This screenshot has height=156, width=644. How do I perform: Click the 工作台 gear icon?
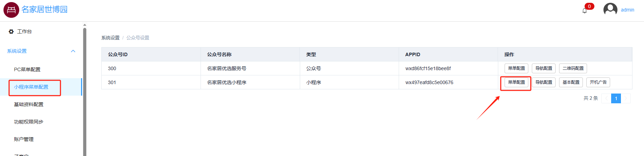click(11, 31)
